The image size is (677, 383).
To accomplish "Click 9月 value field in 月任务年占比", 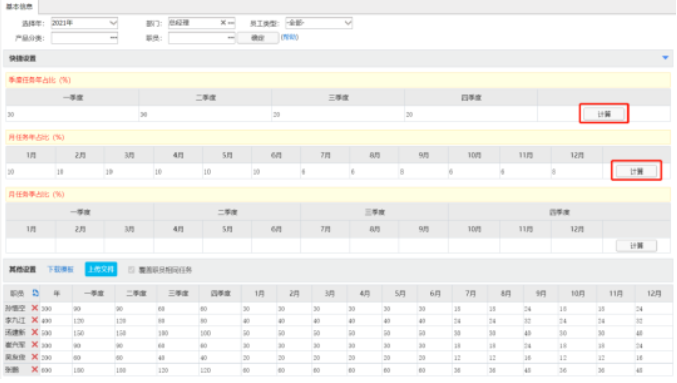I will point(424,172).
